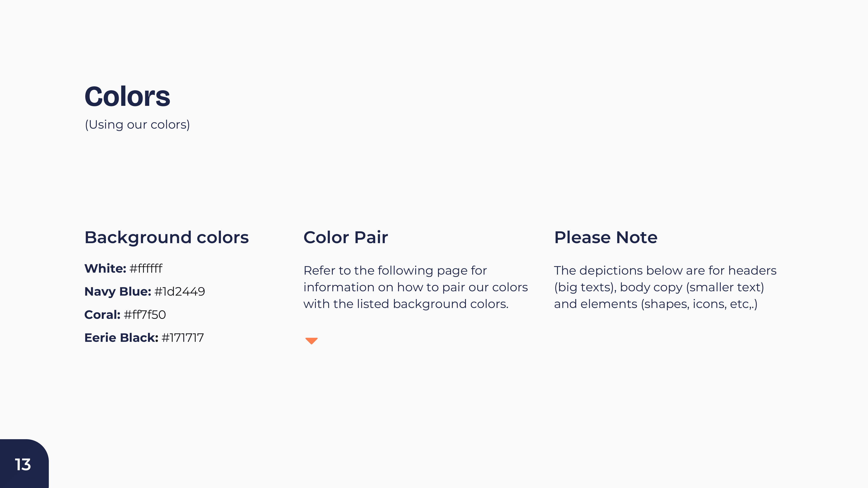This screenshot has width=868, height=488.
Task: Select the "Background colors" heading
Action: click(x=166, y=237)
